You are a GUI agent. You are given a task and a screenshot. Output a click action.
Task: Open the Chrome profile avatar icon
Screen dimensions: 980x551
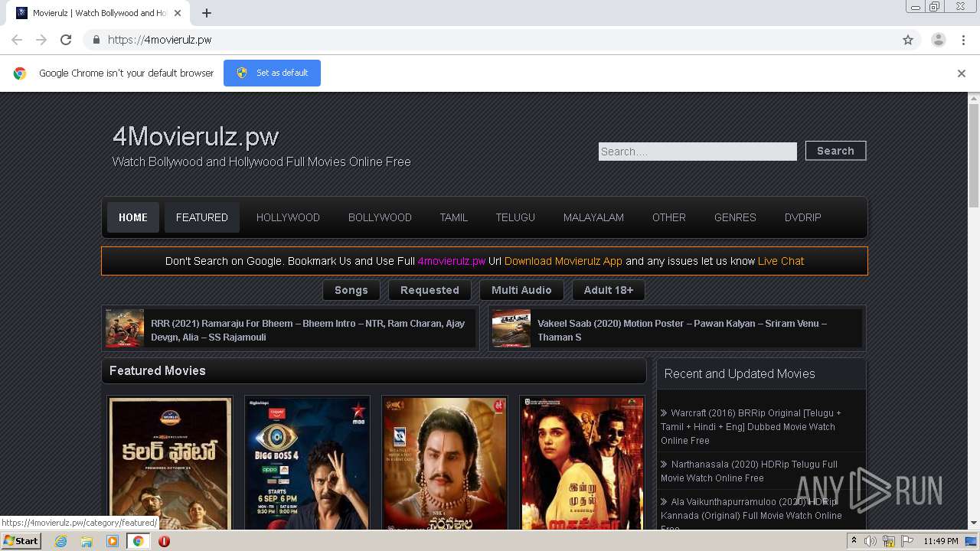(939, 40)
